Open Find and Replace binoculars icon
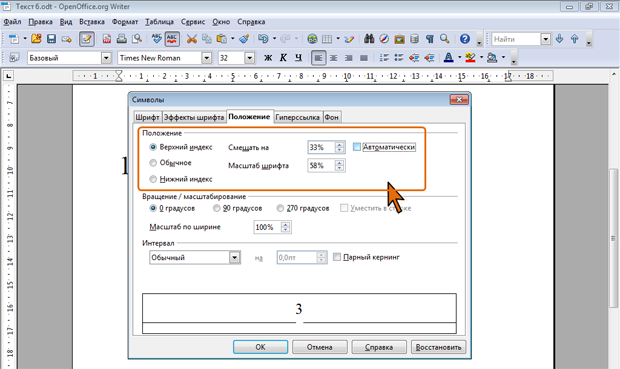Screen dimensions: 620x369 pos(369,39)
